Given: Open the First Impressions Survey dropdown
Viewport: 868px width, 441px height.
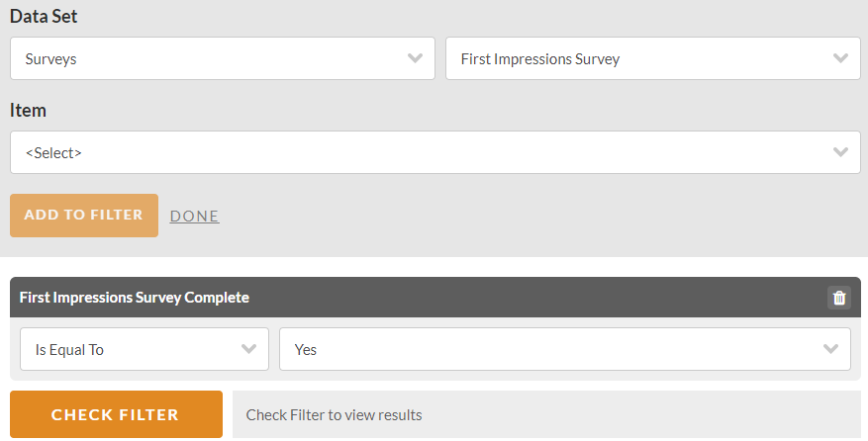Looking at the screenshot, I should coord(653,58).
